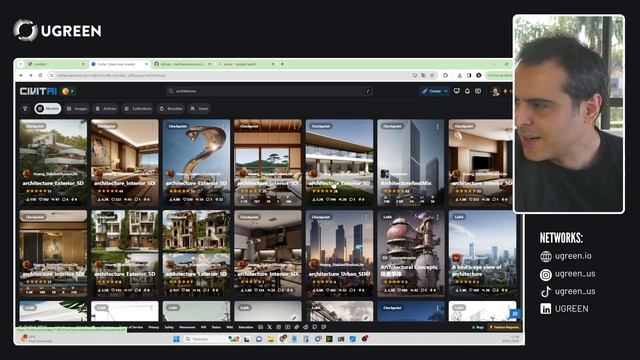Open browser side panel icon
Viewport: 640px width, 360px height.
point(469,76)
